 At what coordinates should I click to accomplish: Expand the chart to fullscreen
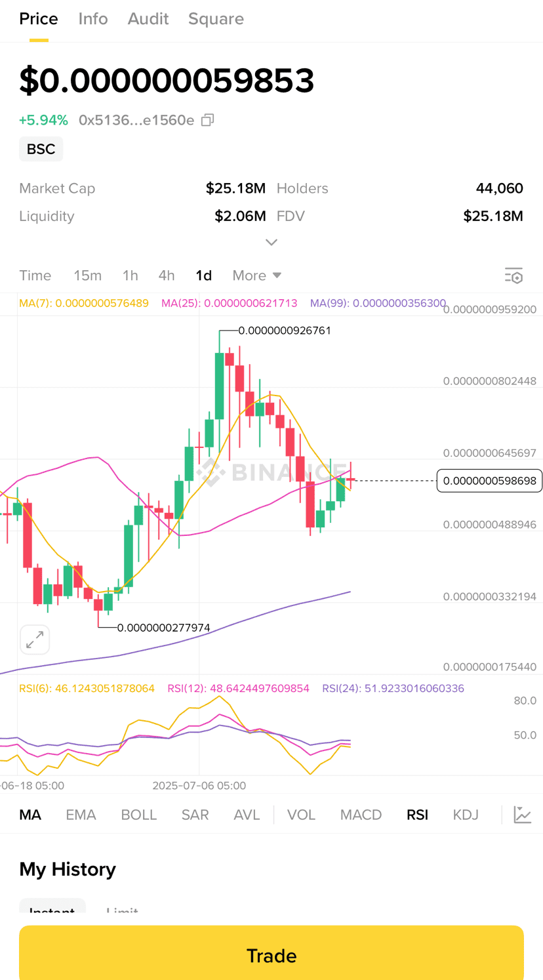pyautogui.click(x=35, y=640)
